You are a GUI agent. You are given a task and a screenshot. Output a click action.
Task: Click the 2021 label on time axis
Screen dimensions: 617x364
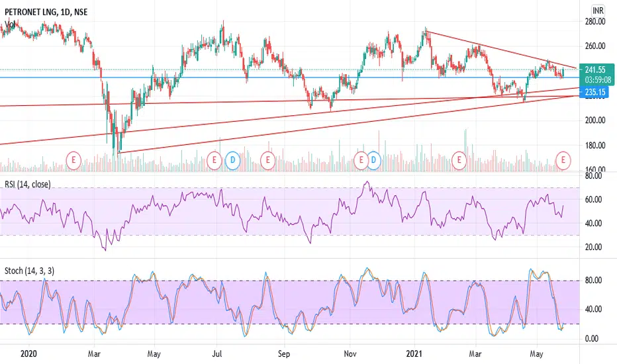click(x=414, y=354)
